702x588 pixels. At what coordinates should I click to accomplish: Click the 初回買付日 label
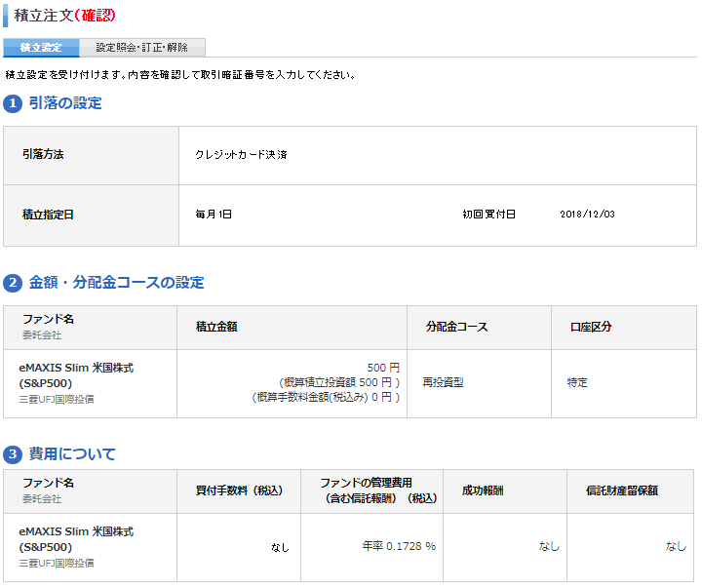point(488,215)
